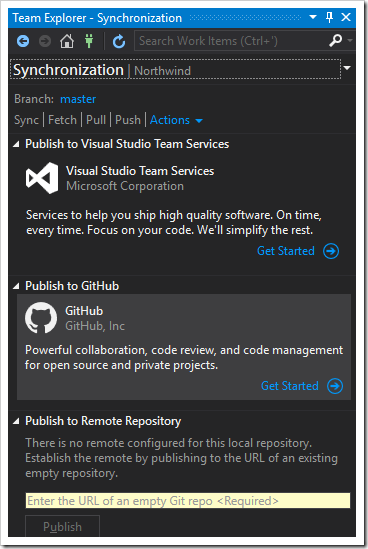Click the Push command

click(x=128, y=120)
